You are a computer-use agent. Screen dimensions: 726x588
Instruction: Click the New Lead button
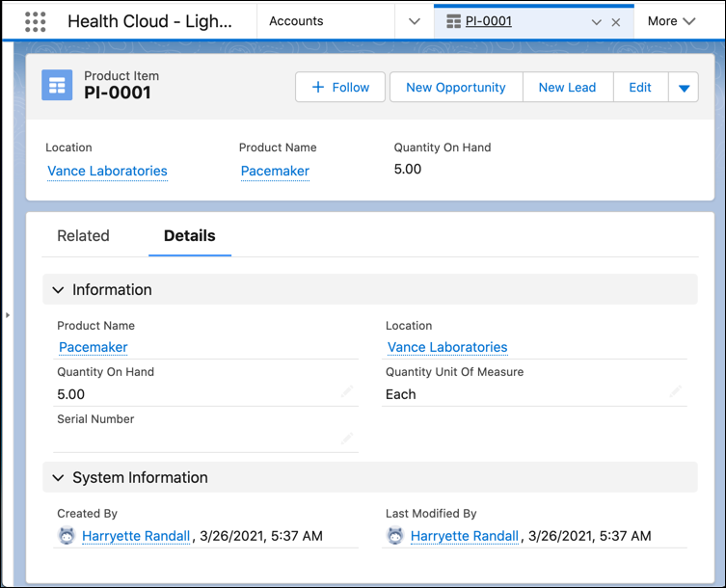point(568,87)
